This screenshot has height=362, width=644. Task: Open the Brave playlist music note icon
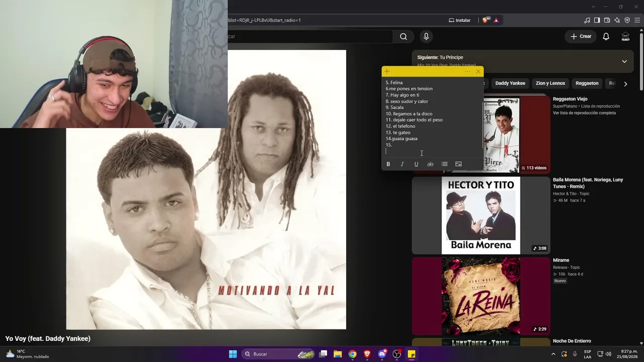(587, 20)
